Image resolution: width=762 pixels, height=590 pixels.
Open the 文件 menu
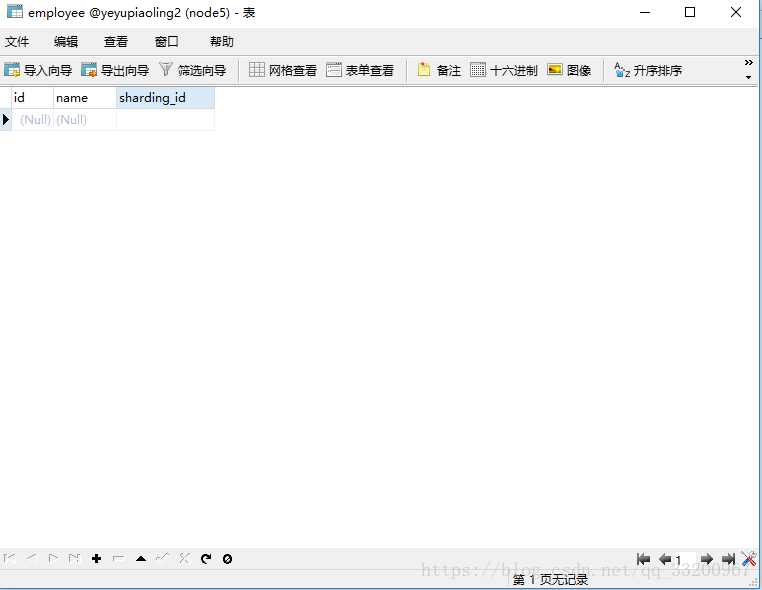[17, 42]
